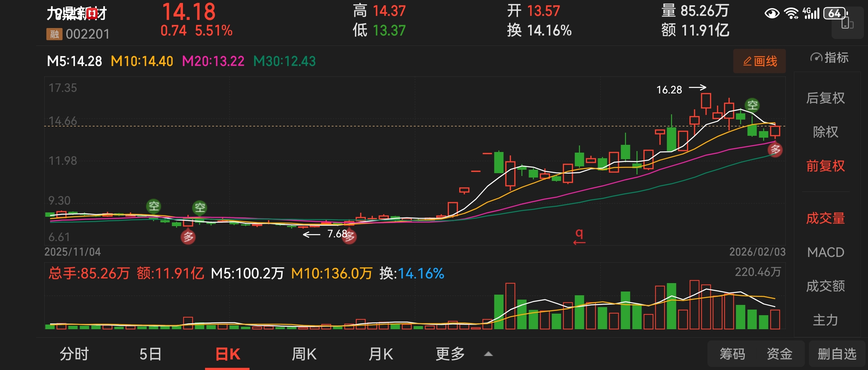The image size is (868, 370).
Task: Tap the 融 margin badge icon
Action: click(x=54, y=34)
